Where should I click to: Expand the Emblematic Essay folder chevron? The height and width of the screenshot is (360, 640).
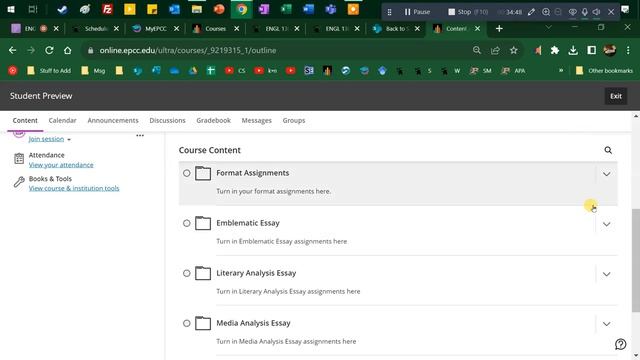pos(607,224)
